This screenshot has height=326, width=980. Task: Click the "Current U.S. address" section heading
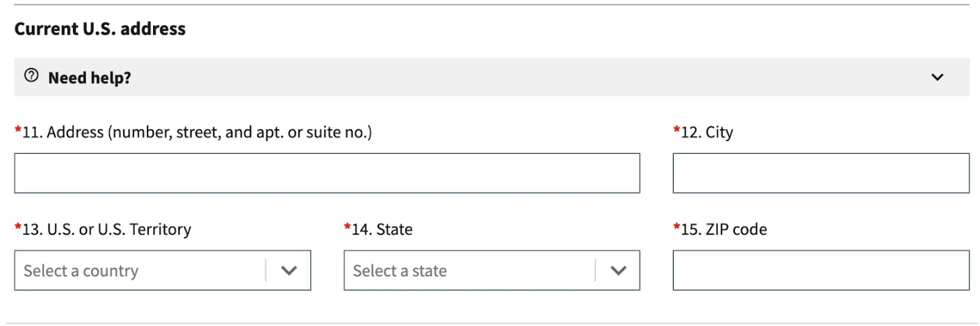pyautogui.click(x=100, y=29)
